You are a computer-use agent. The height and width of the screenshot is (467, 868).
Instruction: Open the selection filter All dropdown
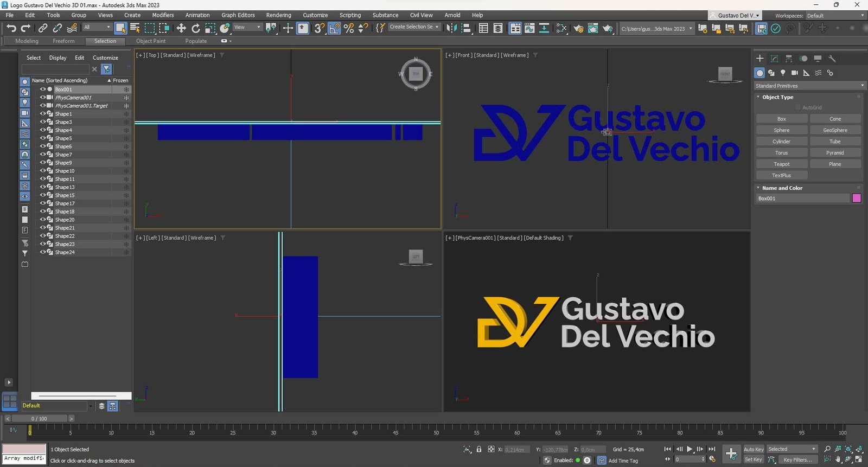97,27
